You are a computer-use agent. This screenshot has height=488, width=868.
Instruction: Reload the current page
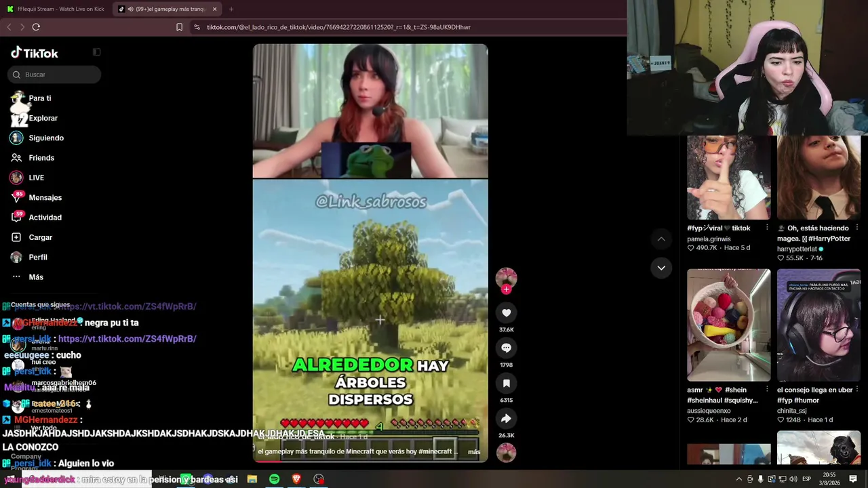36,27
